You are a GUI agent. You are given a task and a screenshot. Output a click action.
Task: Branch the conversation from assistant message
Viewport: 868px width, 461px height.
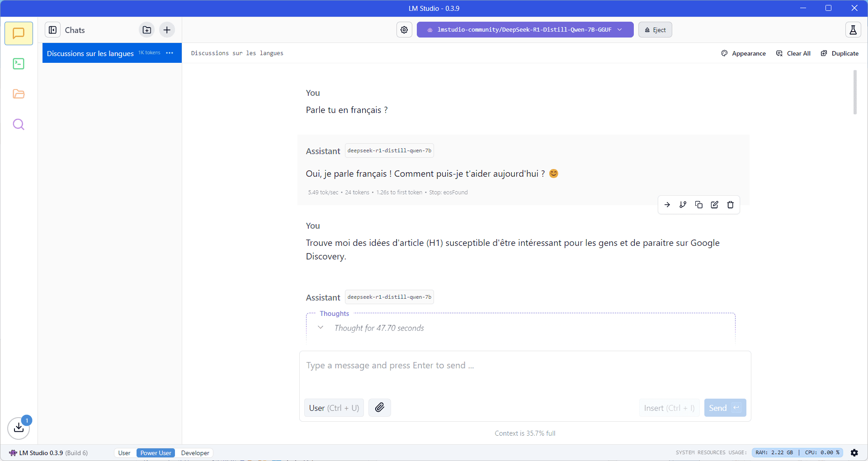tap(683, 205)
